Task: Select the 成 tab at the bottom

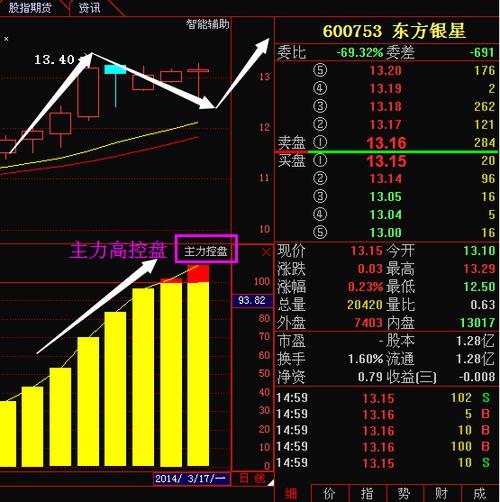Action: [479, 494]
